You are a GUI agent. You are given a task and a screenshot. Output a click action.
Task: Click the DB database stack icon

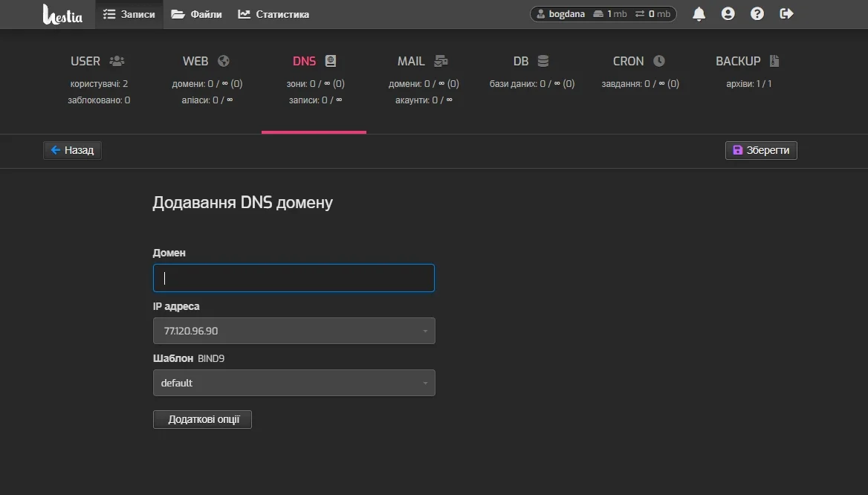click(x=543, y=61)
